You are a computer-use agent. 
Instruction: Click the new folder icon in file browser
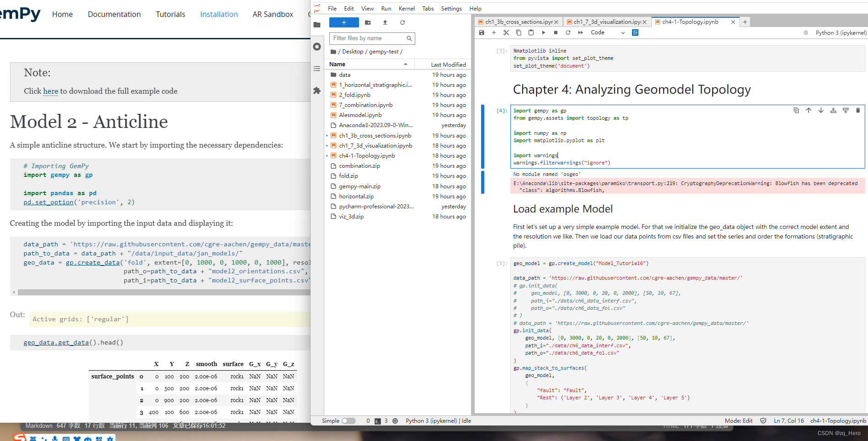368,22
